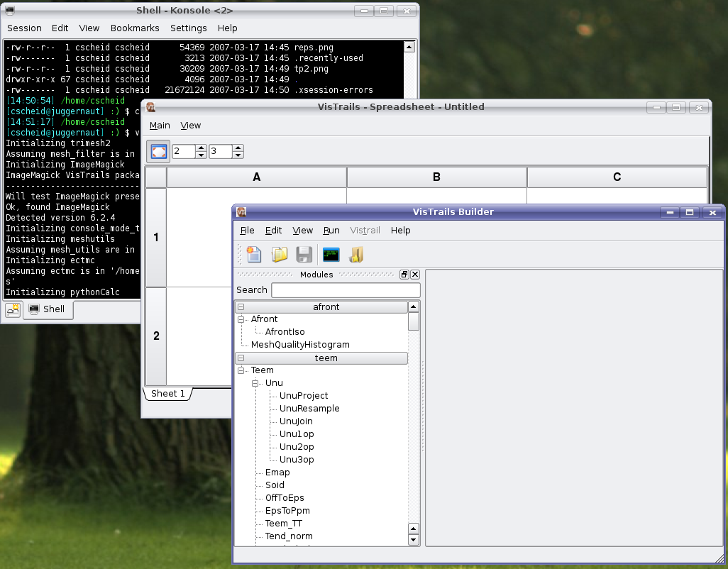Increase the spreadsheet row count spinner

[201, 148]
